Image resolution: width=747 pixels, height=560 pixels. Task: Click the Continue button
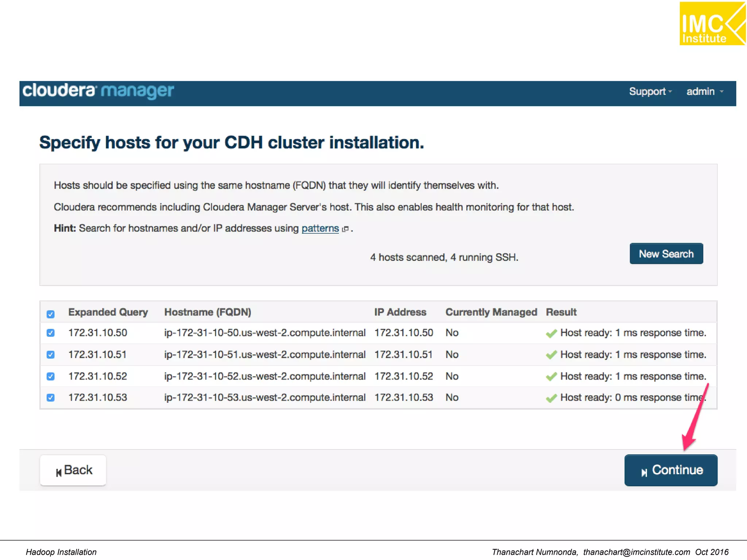pos(671,470)
